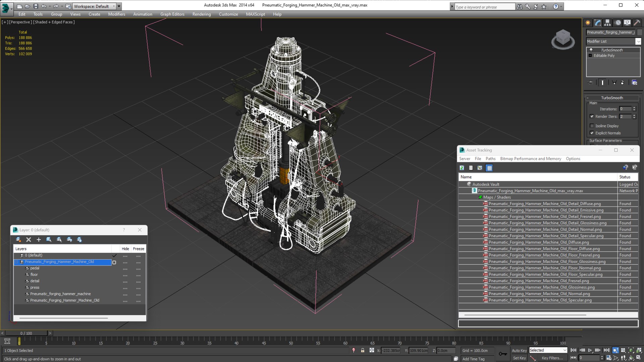This screenshot has height=362, width=644.
Task: Expand the Editable Poly stack entry
Action: click(590, 56)
